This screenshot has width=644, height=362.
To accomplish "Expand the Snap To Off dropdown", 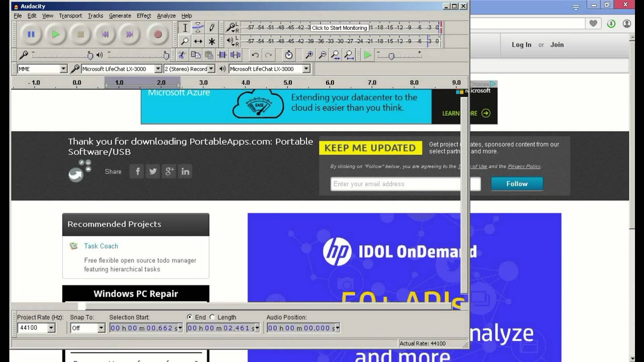I will pos(101,328).
